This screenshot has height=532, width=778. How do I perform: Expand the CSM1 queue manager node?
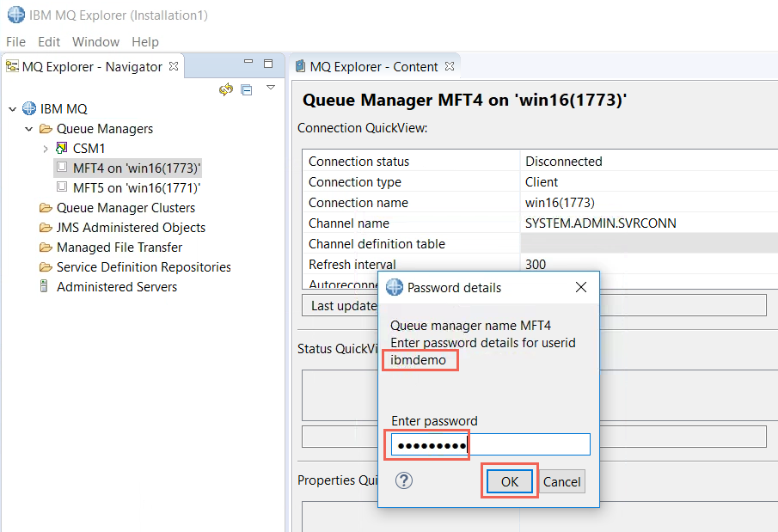[46, 149]
